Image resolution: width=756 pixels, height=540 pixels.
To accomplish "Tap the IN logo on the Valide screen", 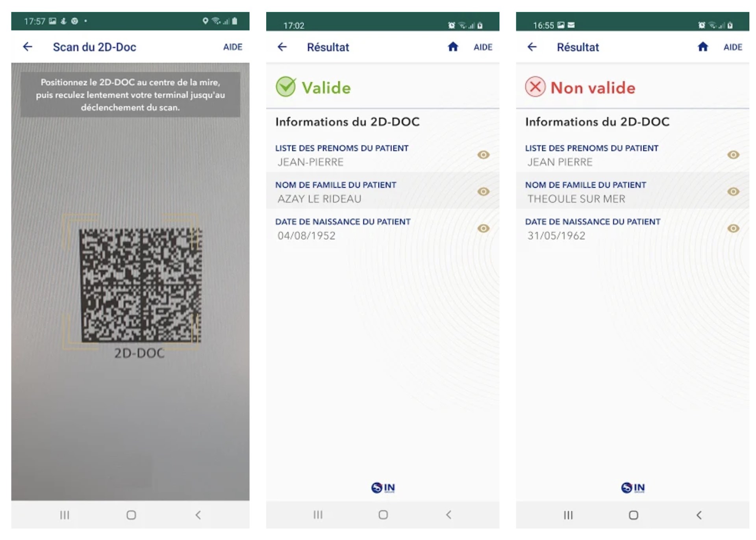I will (383, 488).
